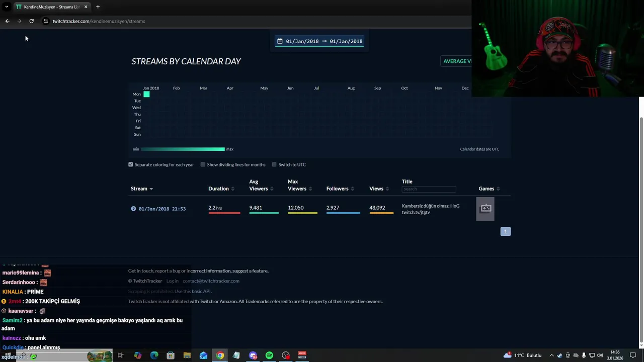This screenshot has width=644, height=362.
Task: Launch Microsoft Edge from taskbar
Action: point(154,355)
